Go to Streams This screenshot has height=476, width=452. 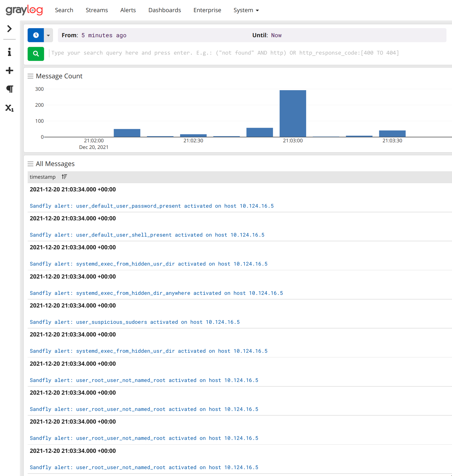pos(97,10)
